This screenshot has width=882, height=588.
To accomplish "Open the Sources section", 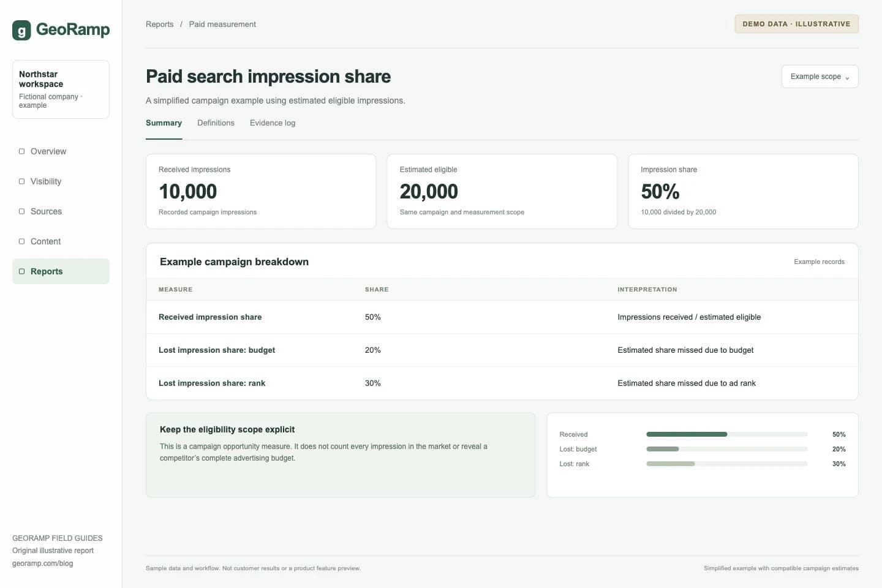I will 61,211.
